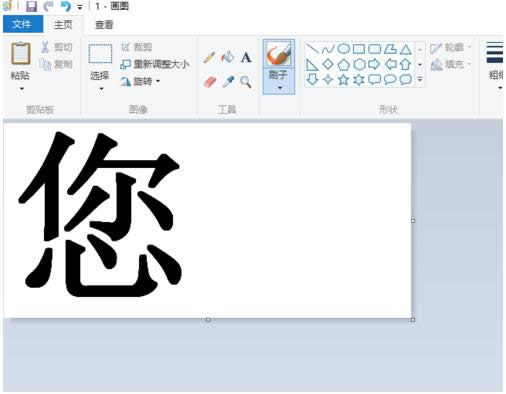Select the Oval shape
This screenshot has width=506, height=394.
tap(343, 49)
